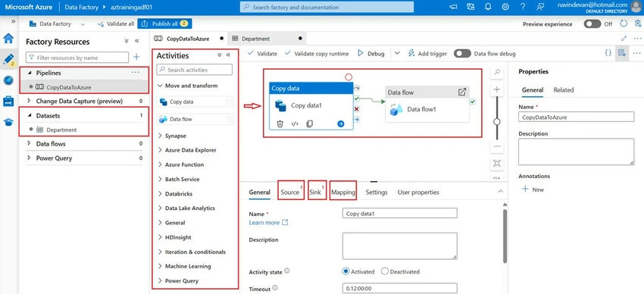This screenshot has width=644, height=294.
Task: Open the Debug options dropdown arrow
Action: pyautogui.click(x=397, y=53)
